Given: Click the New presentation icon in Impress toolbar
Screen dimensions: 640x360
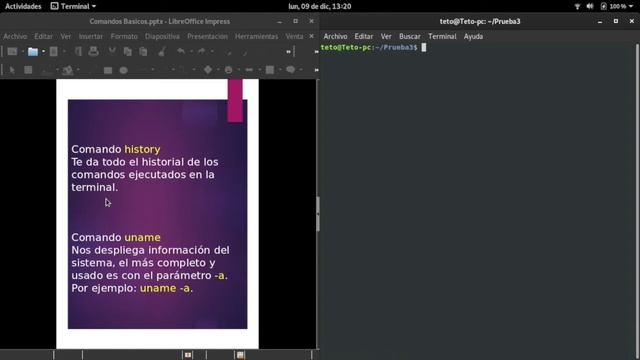Looking at the screenshot, I should pyautogui.click(x=12, y=51).
